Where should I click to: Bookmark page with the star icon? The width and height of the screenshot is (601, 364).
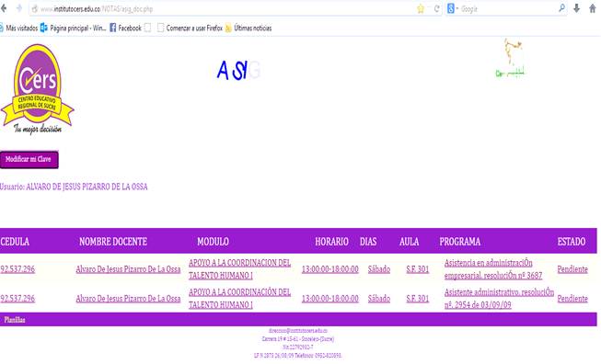pyautogui.click(x=421, y=9)
